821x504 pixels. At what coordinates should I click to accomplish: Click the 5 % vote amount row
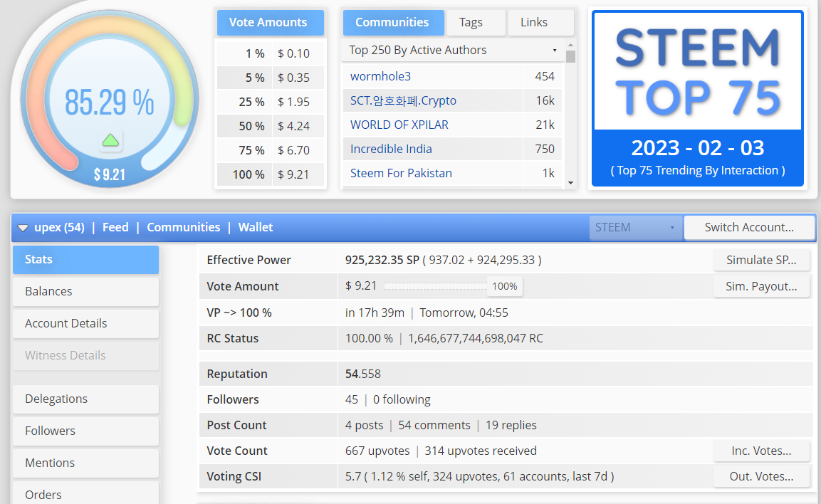pos(270,78)
